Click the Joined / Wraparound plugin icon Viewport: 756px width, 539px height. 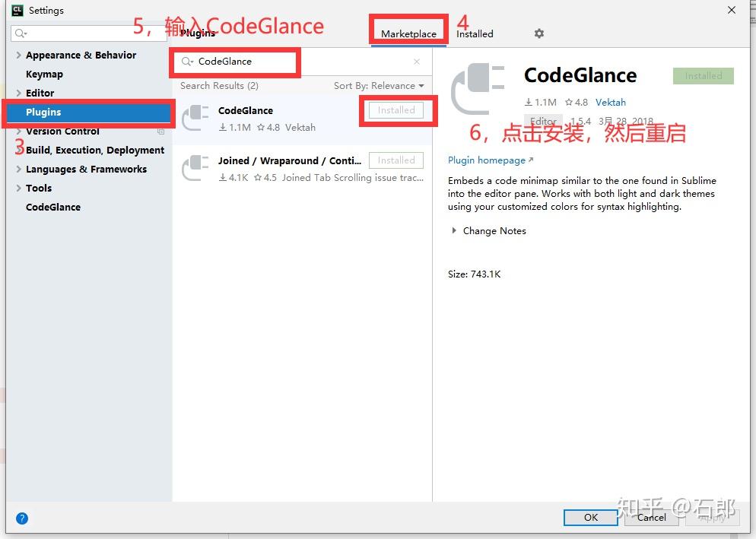click(195, 168)
